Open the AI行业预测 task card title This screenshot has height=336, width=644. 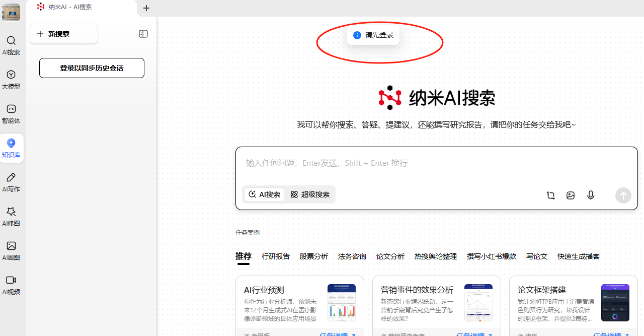pyautogui.click(x=264, y=290)
